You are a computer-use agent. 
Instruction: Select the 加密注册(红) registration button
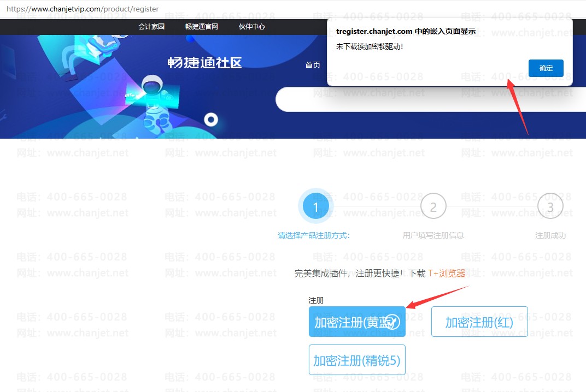click(479, 322)
